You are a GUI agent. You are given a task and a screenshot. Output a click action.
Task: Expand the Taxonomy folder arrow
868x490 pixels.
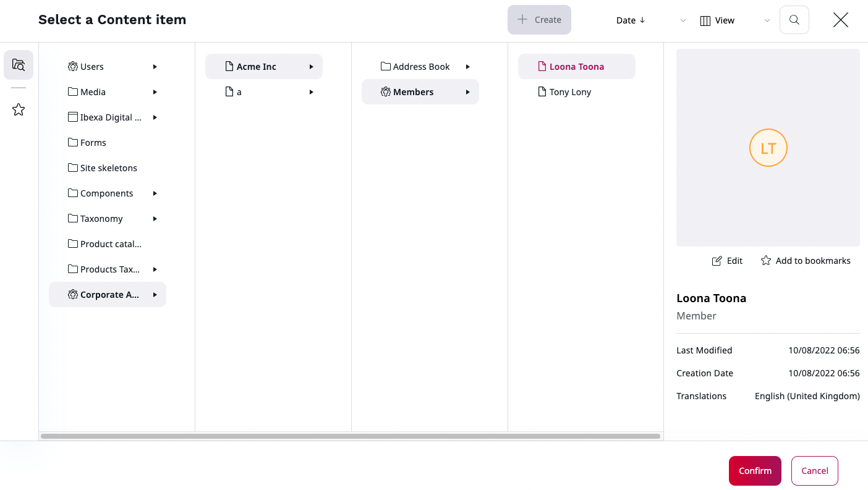[x=155, y=219]
